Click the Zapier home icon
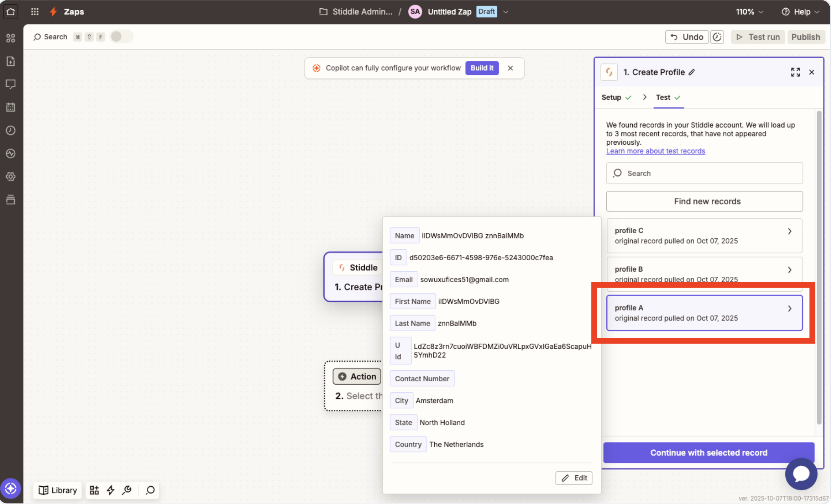Viewport: 831px width, 504px height. 11,11
